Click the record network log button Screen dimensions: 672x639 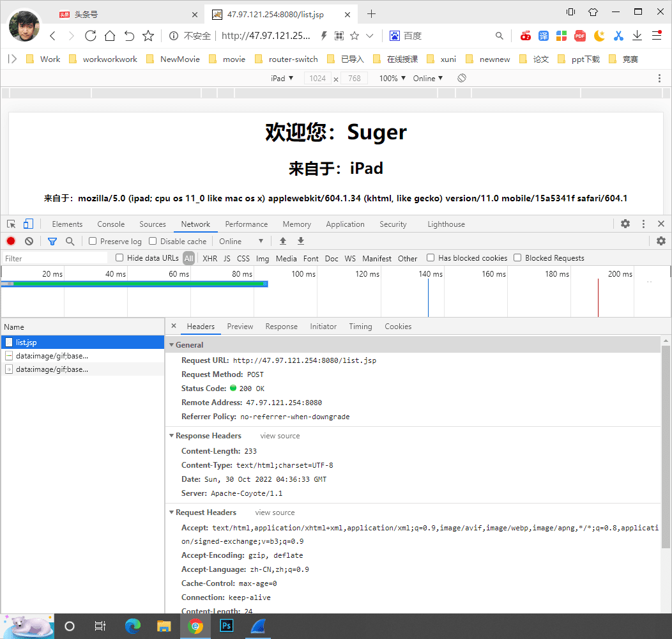(x=11, y=241)
